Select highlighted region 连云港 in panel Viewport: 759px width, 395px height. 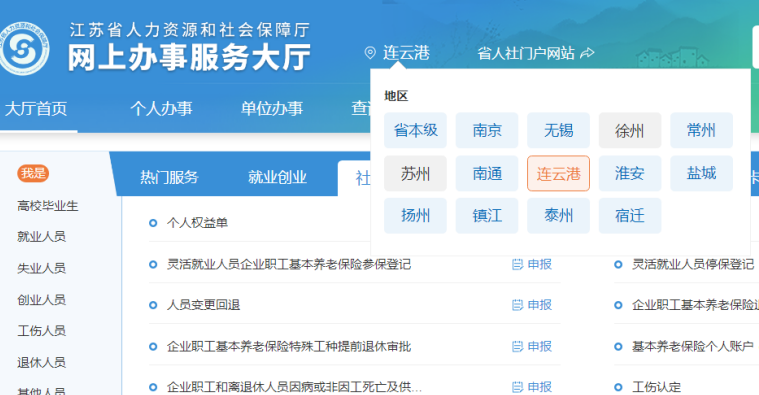point(558,173)
